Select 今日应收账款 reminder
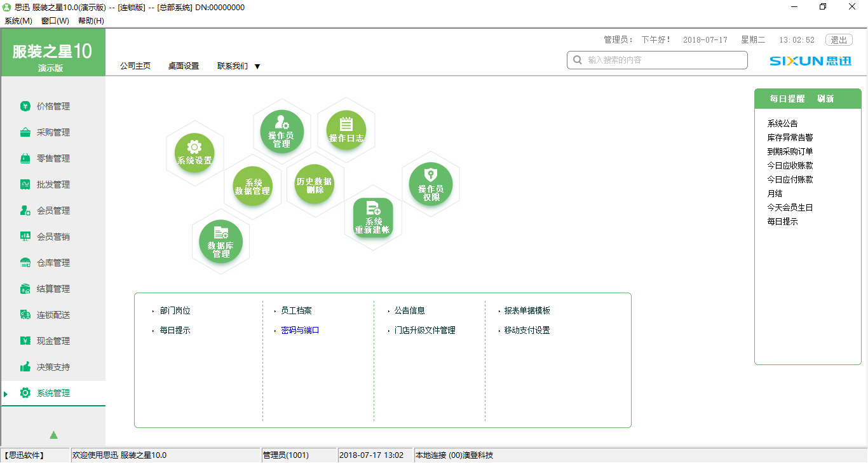The width and height of the screenshot is (868, 463). click(x=790, y=165)
